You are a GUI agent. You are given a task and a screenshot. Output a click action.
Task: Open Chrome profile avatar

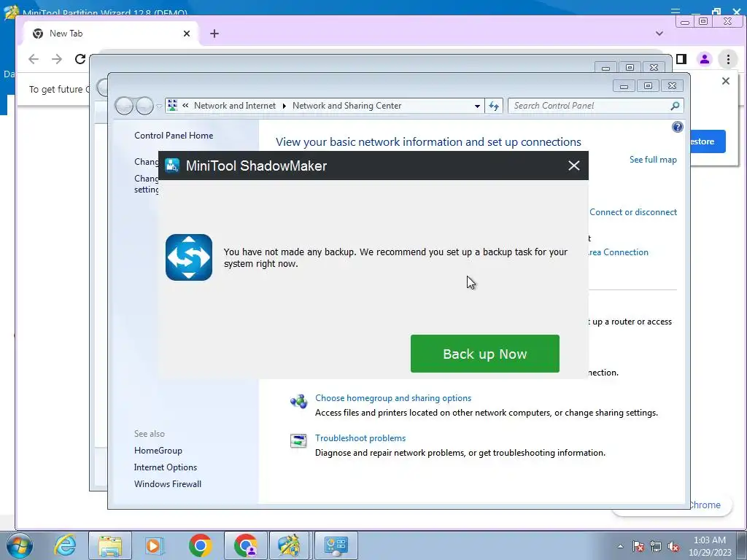click(x=704, y=59)
